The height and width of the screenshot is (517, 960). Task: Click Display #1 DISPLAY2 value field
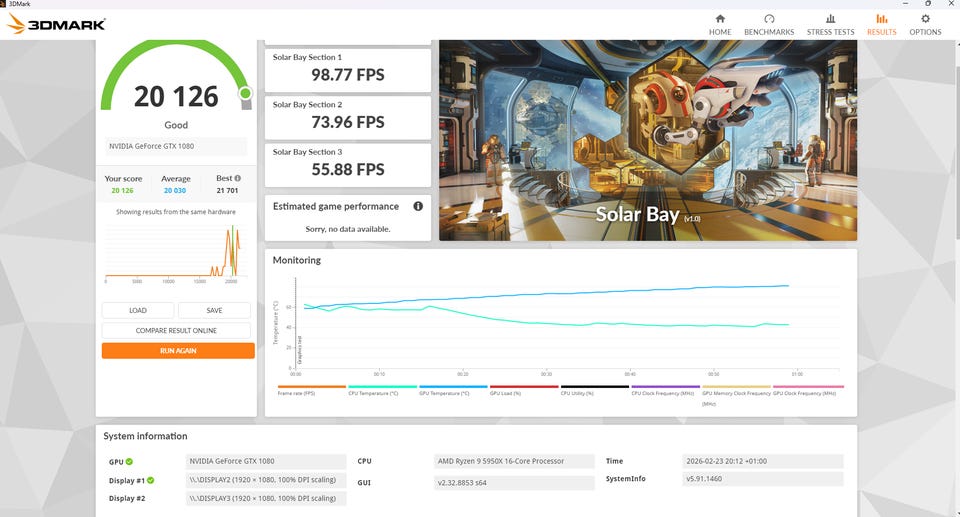266,480
